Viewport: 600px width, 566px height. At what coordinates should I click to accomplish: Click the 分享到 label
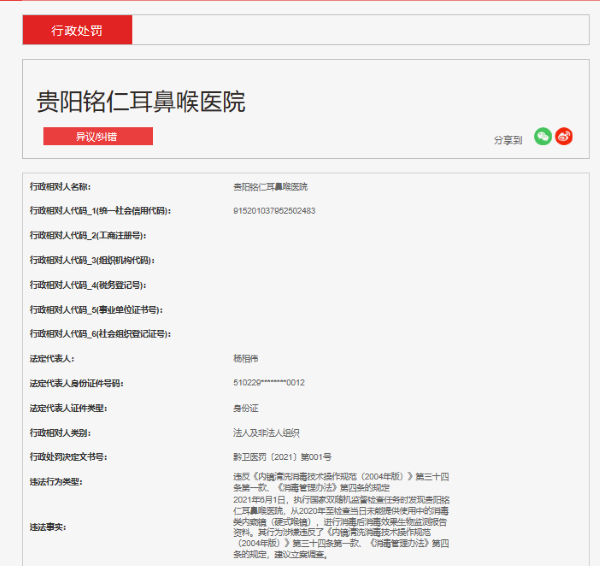(x=508, y=140)
